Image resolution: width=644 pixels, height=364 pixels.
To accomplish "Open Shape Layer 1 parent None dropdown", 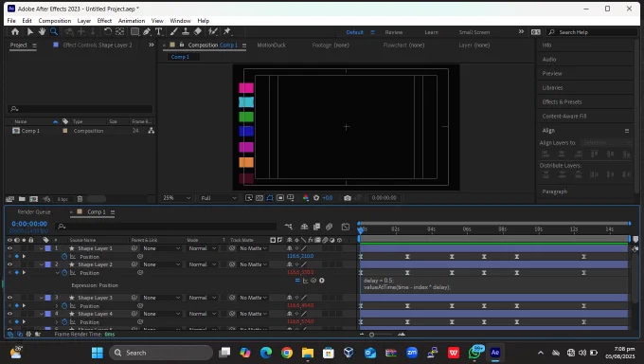I will point(161,248).
